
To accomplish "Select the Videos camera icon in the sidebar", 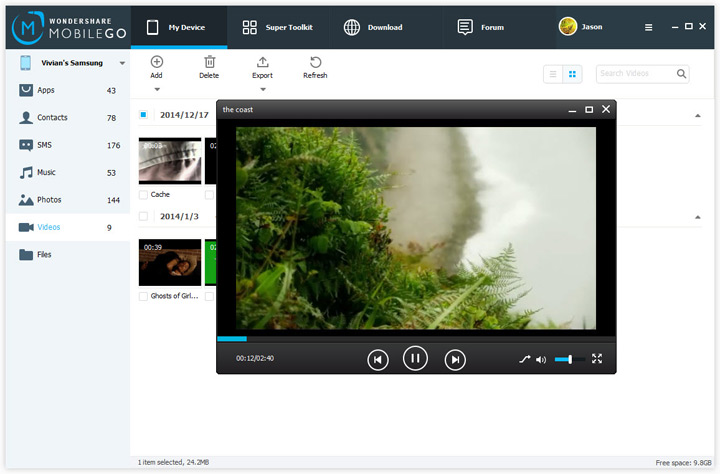I will (x=26, y=227).
